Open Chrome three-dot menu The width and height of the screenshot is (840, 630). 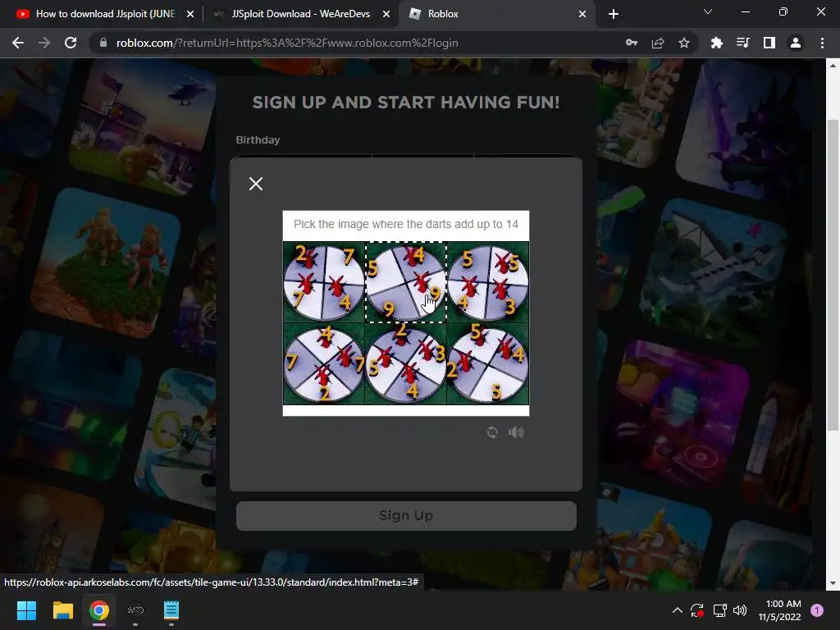(x=822, y=43)
